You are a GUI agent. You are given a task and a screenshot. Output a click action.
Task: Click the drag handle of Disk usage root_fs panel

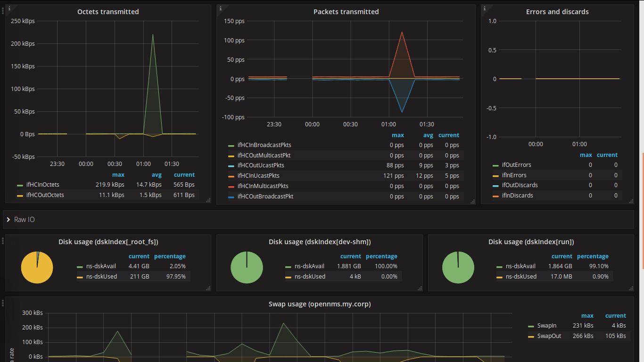coord(2,242)
